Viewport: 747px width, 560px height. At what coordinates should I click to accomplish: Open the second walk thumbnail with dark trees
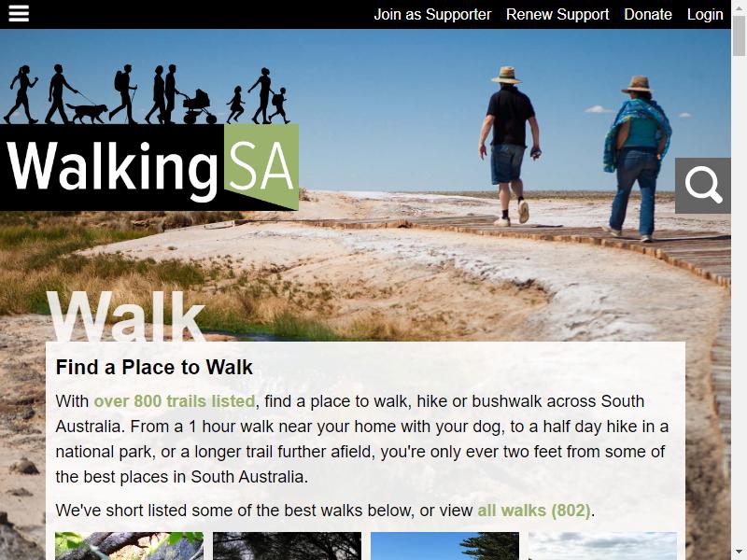[x=287, y=546]
